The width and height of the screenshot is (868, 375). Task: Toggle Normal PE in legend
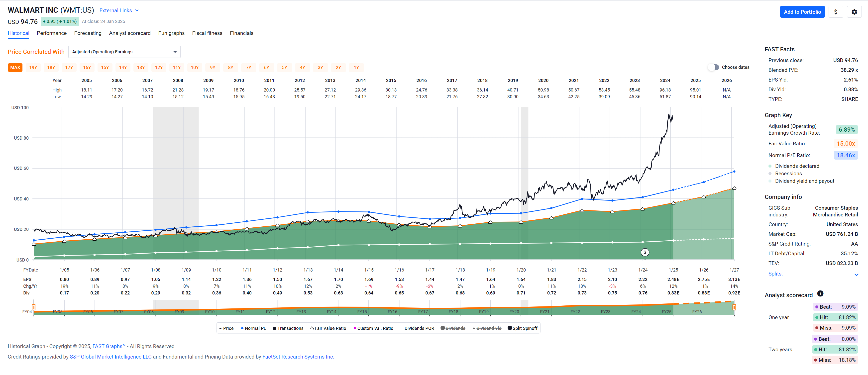click(253, 328)
